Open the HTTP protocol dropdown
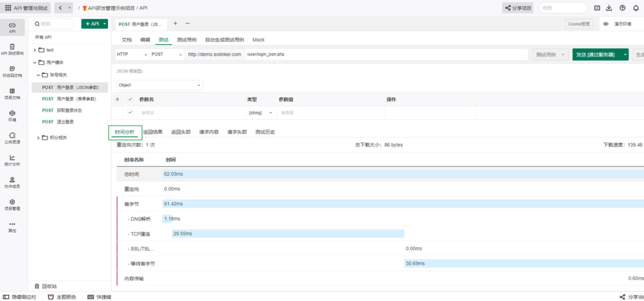This screenshot has height=301, width=644. 132,55
